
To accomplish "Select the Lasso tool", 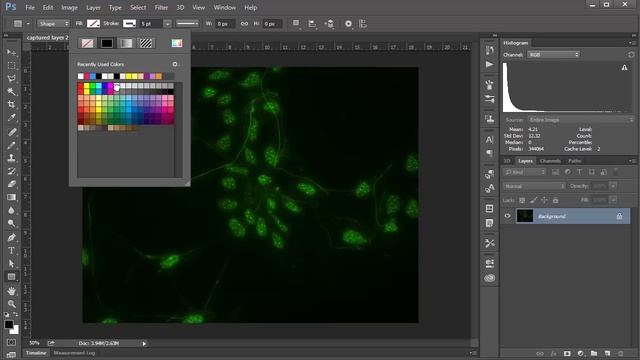I will 11,78.
